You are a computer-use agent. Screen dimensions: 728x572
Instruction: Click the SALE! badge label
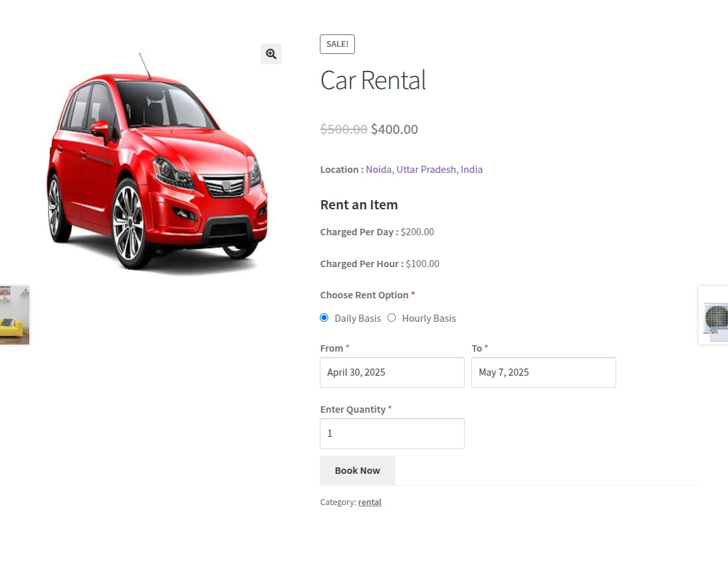tap(337, 44)
